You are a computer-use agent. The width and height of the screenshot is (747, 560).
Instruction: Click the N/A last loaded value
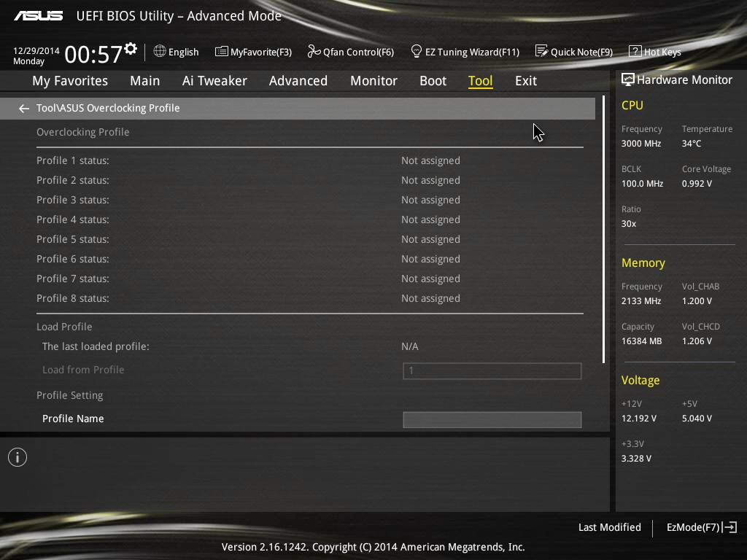pyautogui.click(x=410, y=346)
